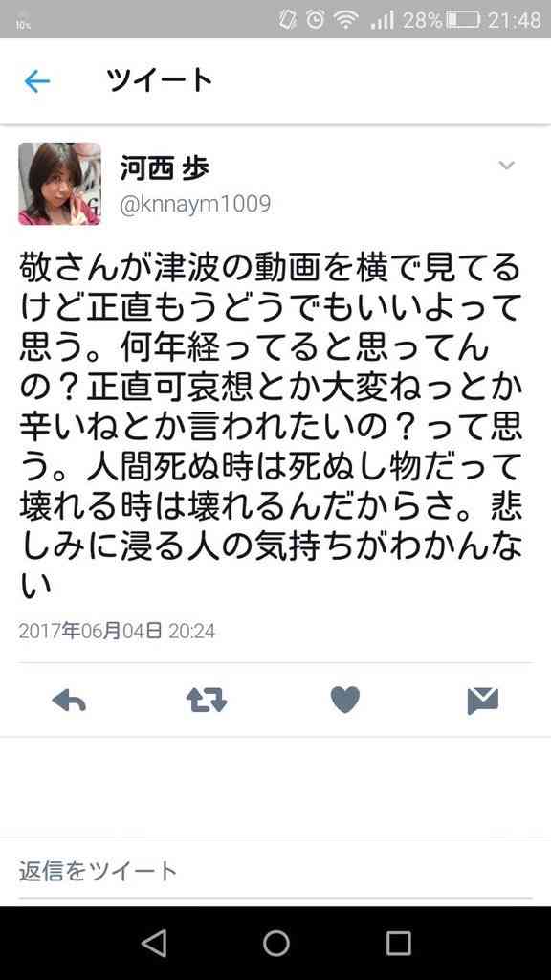This screenshot has width=551, height=980.
Task: Tap the battery indicator in status bar
Action: 463,20
